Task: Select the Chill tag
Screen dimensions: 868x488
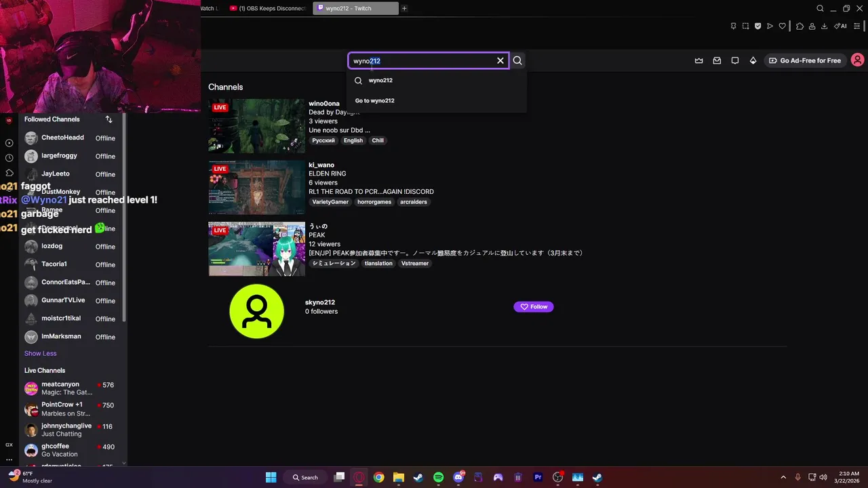Action: [x=378, y=140]
